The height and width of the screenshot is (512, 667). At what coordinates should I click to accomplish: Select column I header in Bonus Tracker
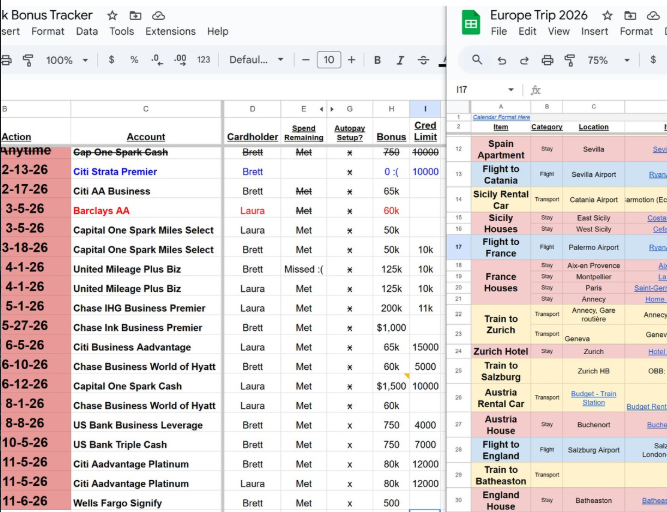click(425, 109)
